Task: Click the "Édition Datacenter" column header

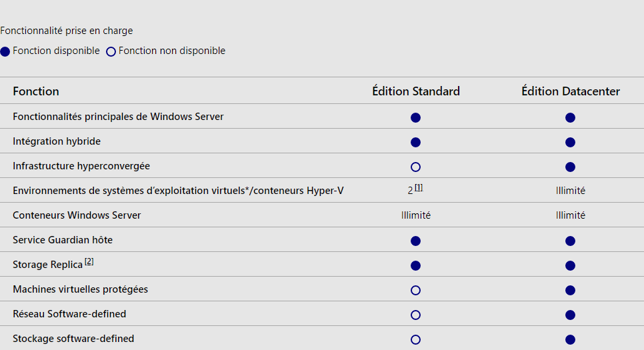Action: 571,91
